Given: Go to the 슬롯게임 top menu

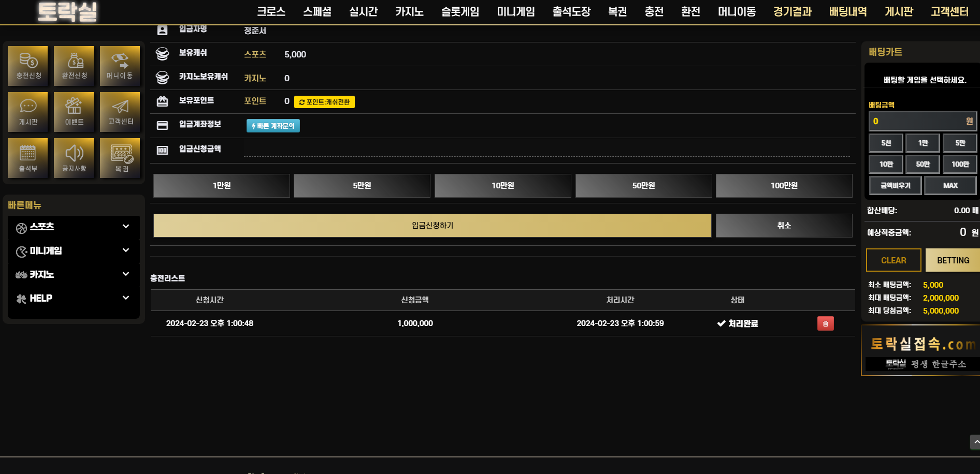Looking at the screenshot, I should pos(460,11).
